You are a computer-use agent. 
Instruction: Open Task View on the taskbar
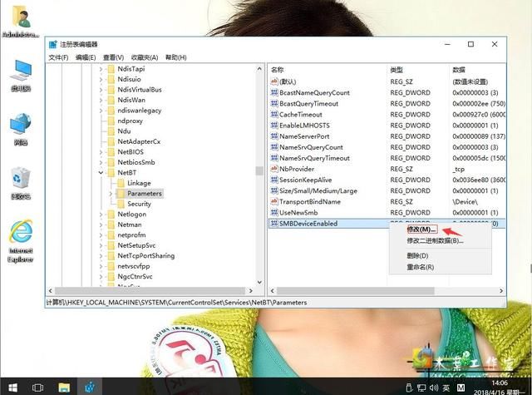click(x=37, y=388)
